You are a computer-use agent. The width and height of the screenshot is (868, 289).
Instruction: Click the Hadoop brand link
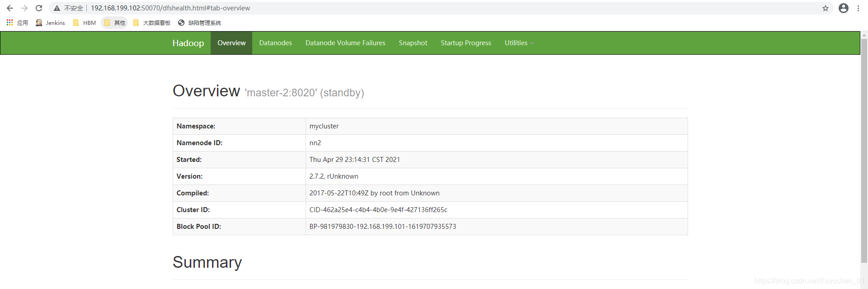[x=188, y=43]
